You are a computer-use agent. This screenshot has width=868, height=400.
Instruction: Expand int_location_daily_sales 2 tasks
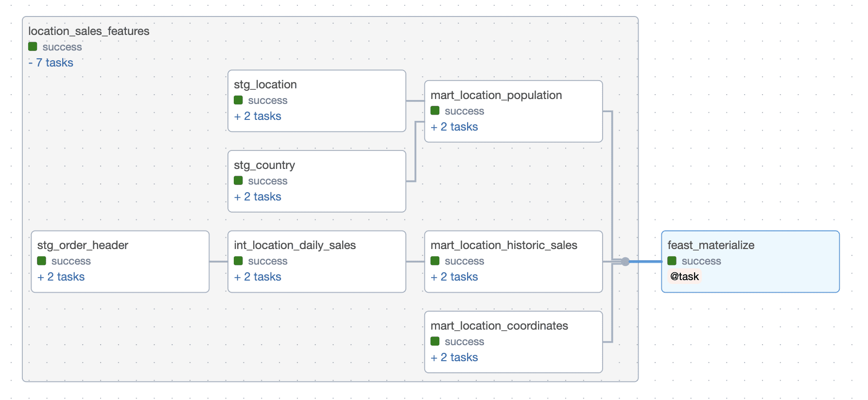pyautogui.click(x=258, y=277)
